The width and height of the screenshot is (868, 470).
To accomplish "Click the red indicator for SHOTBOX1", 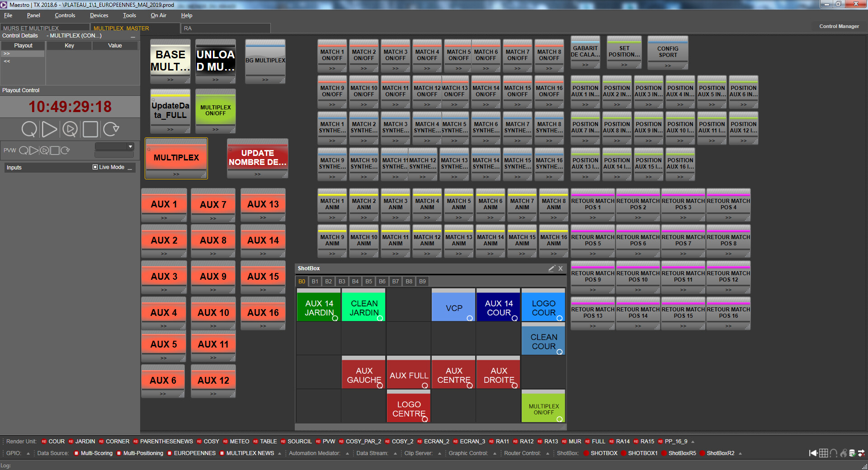I will click(624, 453).
